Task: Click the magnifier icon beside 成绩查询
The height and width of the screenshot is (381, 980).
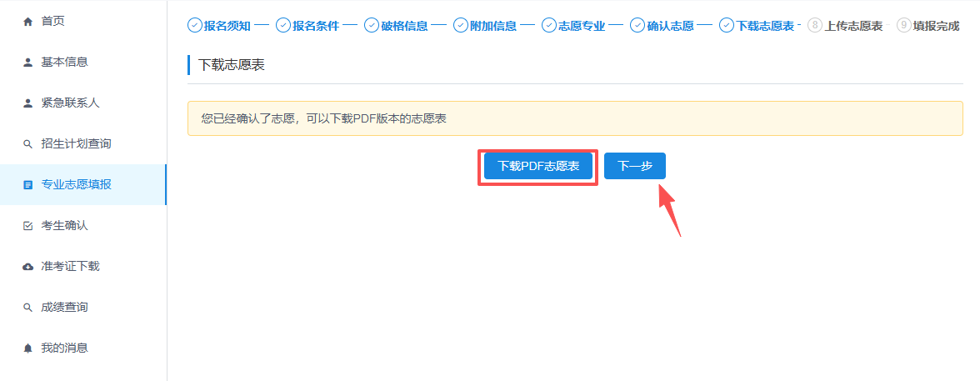Action: [28, 308]
